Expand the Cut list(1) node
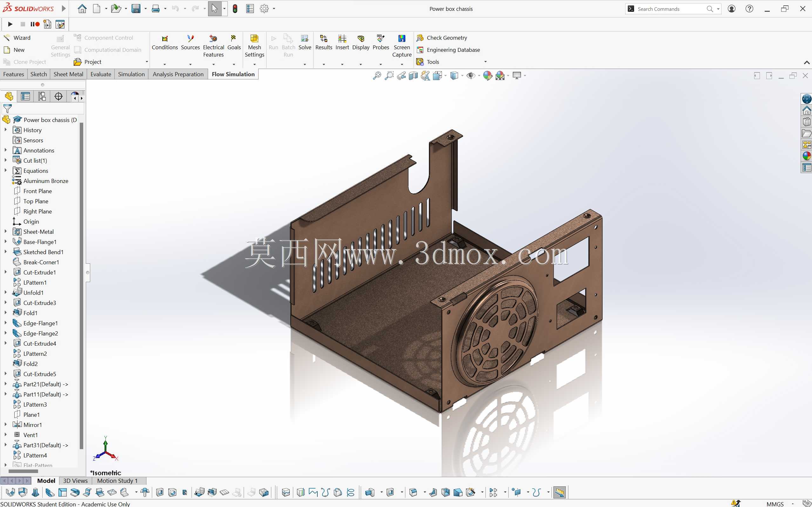The height and width of the screenshot is (507, 812). pos(6,160)
